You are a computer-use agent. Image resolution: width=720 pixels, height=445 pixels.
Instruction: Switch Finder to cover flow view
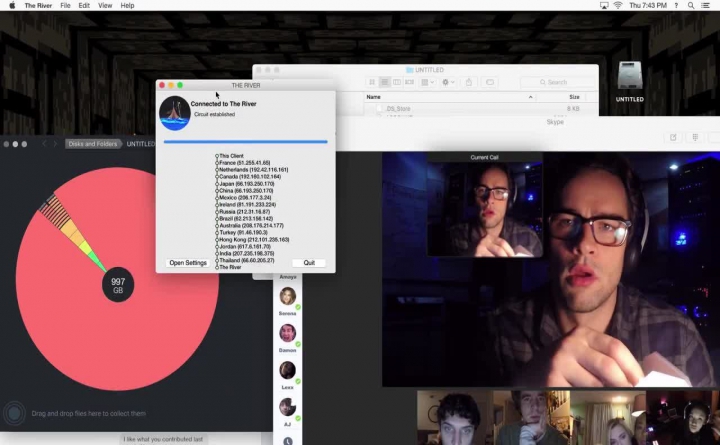click(x=409, y=82)
